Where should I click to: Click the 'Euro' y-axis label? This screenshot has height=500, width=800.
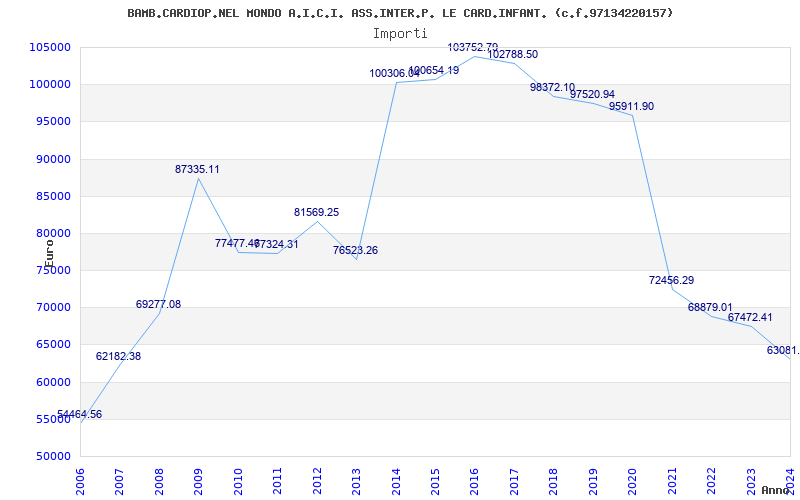49,254
